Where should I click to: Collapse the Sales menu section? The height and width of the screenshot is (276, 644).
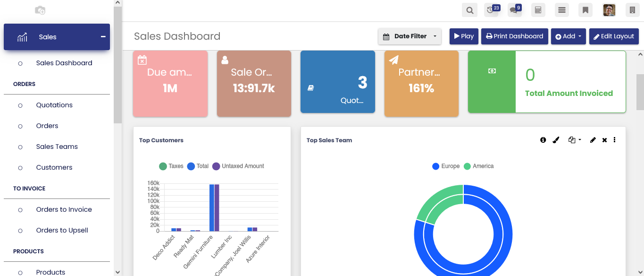click(103, 37)
